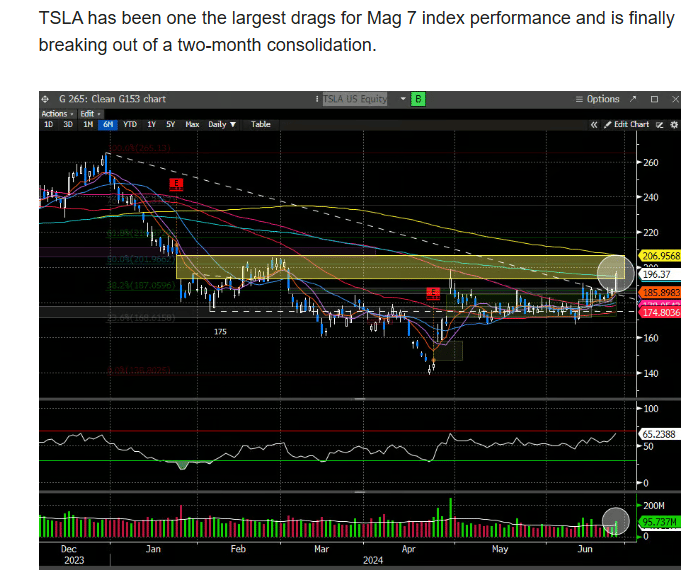
Task: Select the 6M time range
Action: [x=108, y=125]
